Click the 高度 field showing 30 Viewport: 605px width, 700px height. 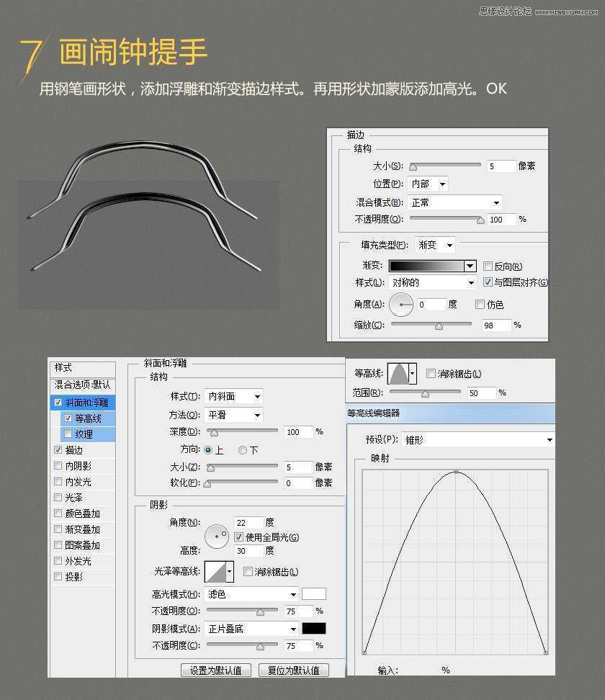[x=248, y=550]
